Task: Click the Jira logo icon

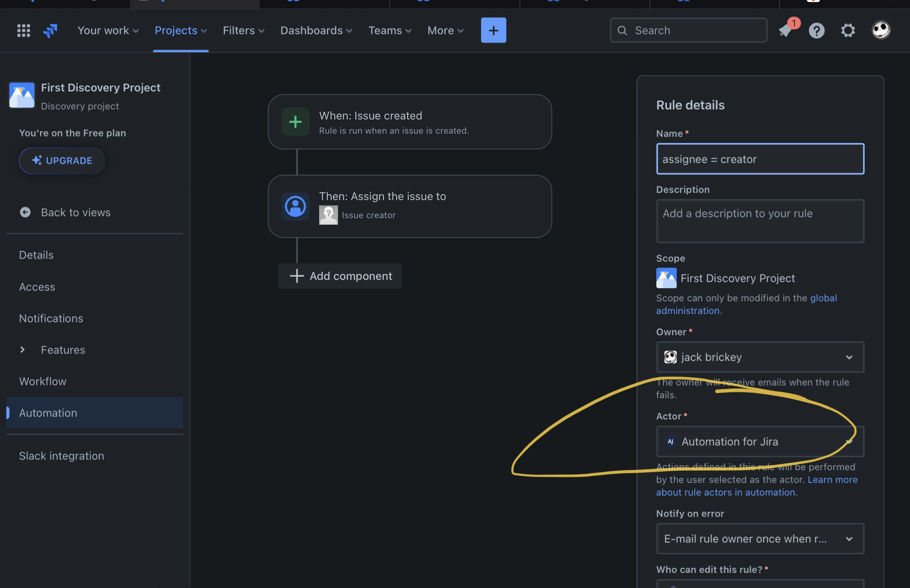Action: click(x=50, y=30)
